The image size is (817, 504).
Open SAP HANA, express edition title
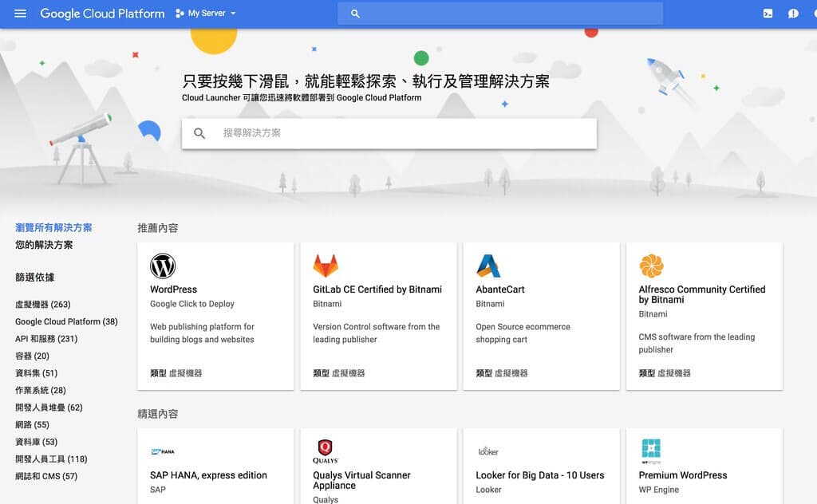208,475
